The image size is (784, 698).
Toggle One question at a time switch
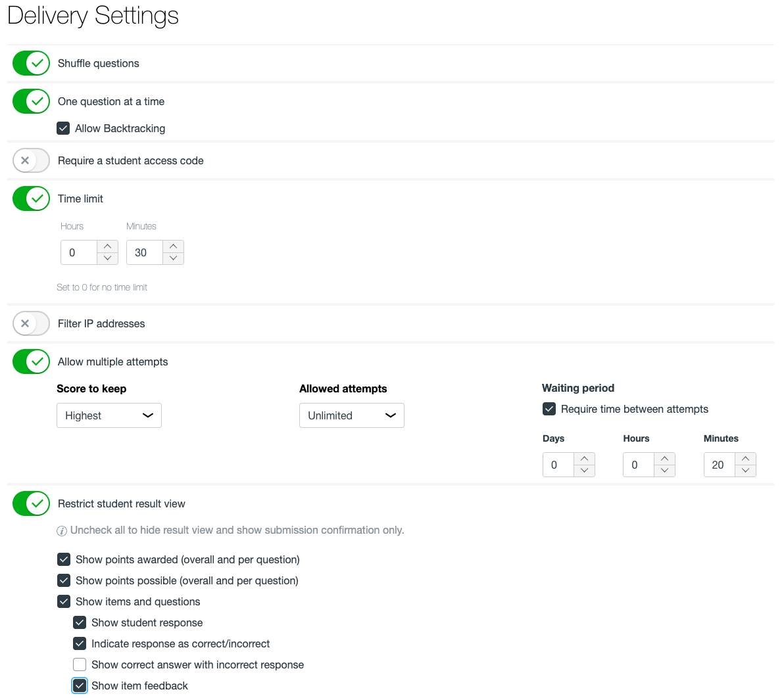point(31,101)
